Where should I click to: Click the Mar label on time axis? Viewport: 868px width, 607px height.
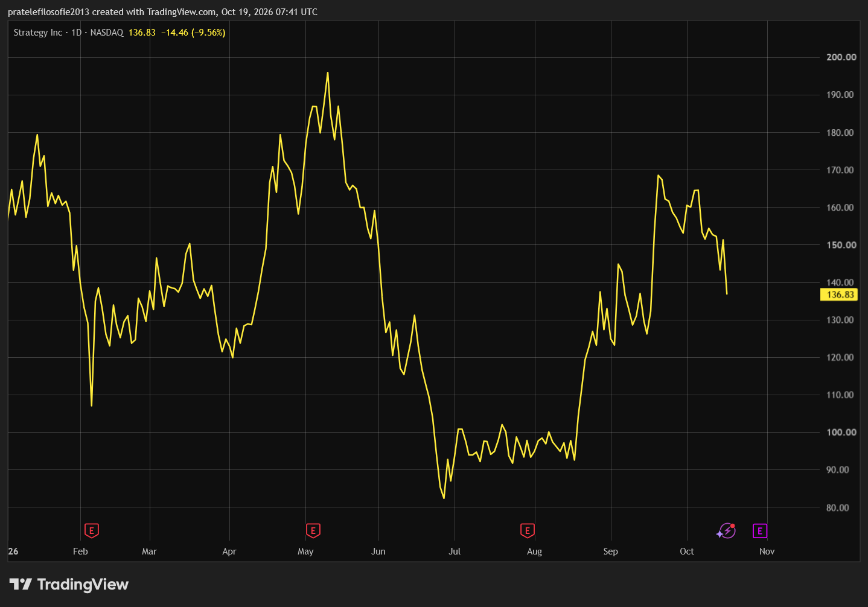click(149, 551)
